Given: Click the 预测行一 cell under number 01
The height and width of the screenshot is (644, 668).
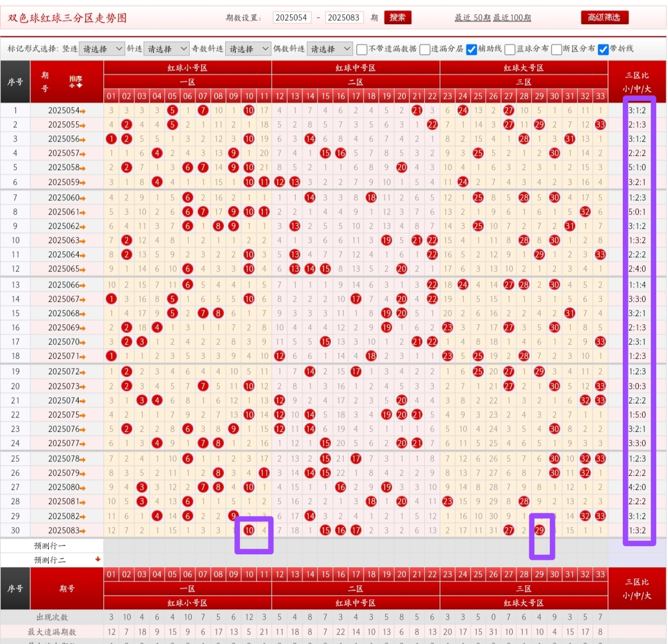Looking at the screenshot, I should coord(111,546).
